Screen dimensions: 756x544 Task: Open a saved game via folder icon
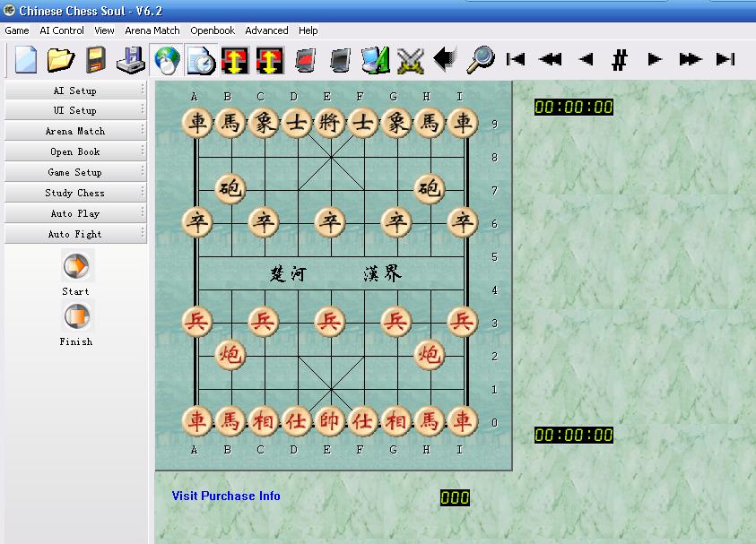(x=61, y=60)
